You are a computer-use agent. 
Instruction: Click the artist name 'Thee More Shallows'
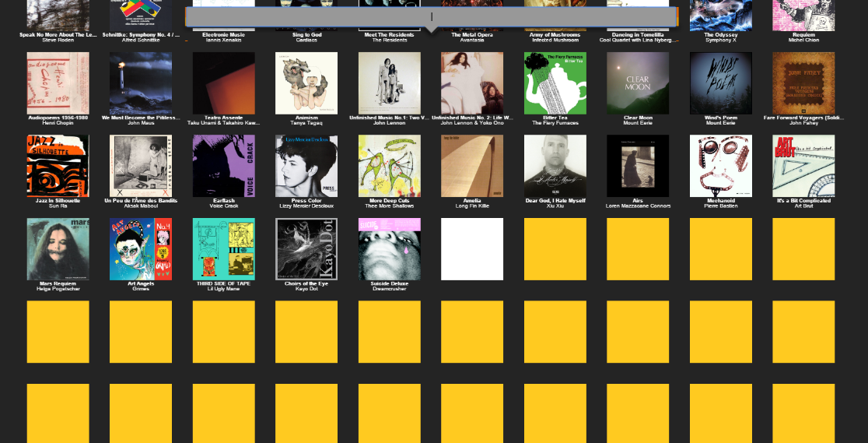[390, 206]
